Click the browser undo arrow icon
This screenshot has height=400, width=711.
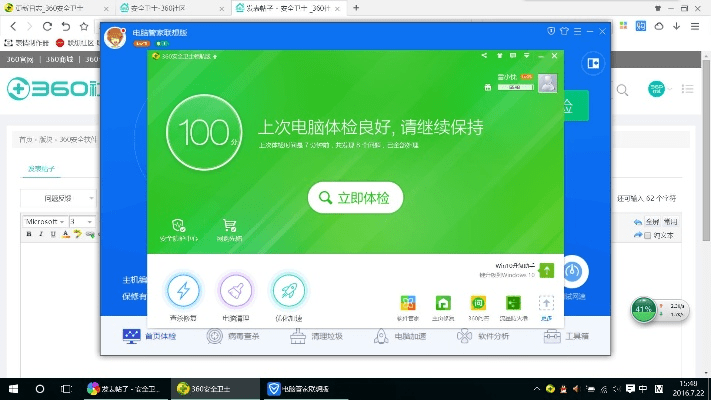[66, 26]
